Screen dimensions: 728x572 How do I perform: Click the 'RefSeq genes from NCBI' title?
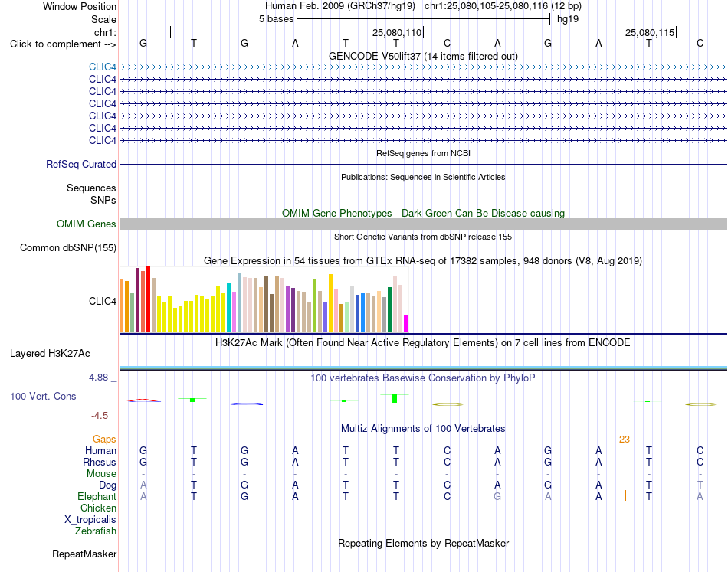423,153
